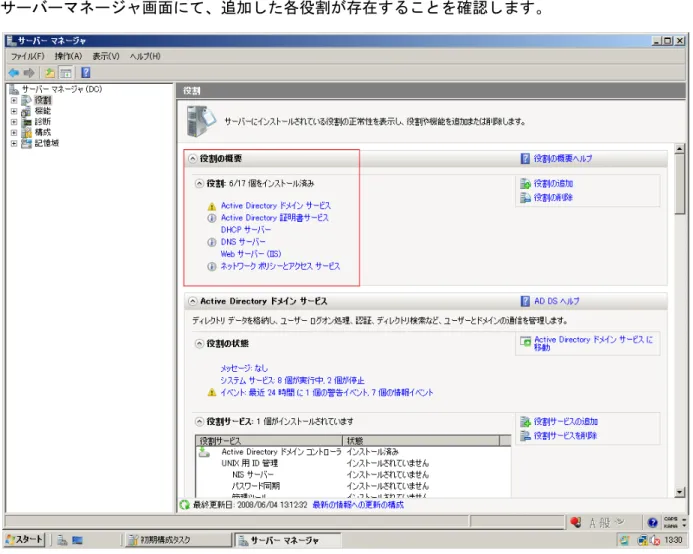
Task: Open the DNS サーバー role link
Action: pos(243,242)
